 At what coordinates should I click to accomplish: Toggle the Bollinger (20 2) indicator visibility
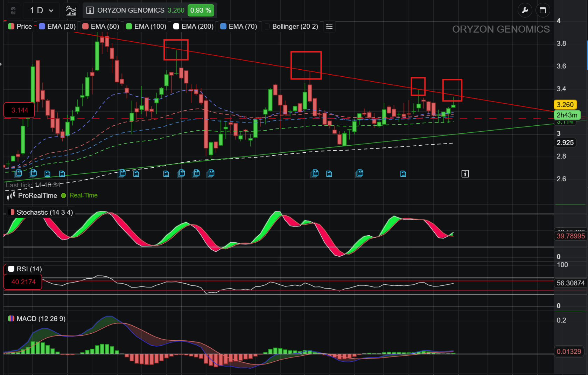click(291, 27)
